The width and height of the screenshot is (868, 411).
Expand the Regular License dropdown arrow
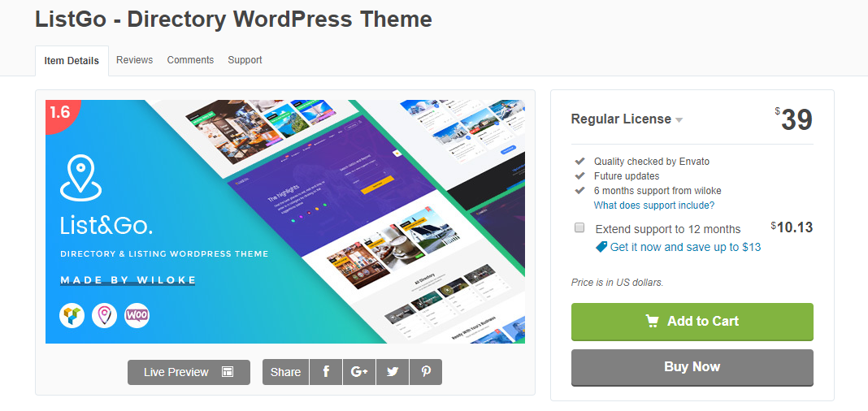pyautogui.click(x=679, y=120)
